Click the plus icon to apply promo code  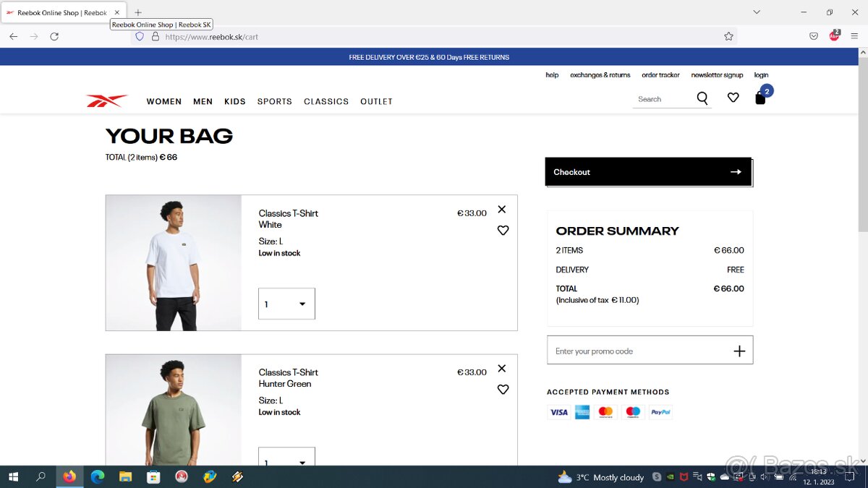pos(739,351)
